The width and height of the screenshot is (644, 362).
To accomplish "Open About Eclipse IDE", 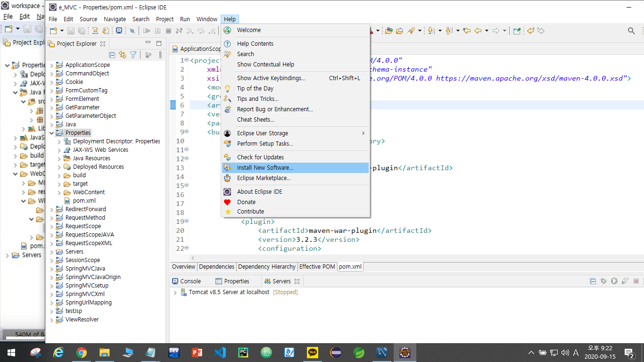I will [295, 192].
